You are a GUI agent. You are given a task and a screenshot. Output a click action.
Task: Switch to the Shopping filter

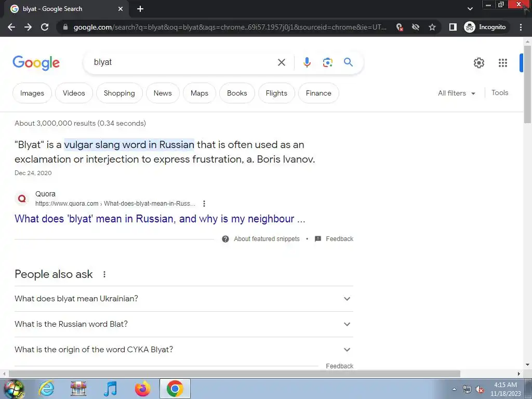(x=119, y=93)
